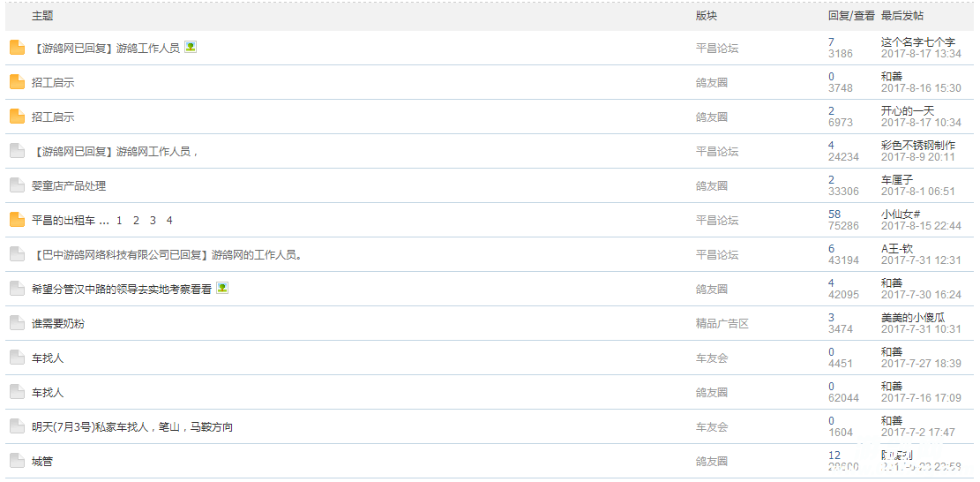Click the folder icon beside 平昌的出租车 thread
This screenshot has width=980, height=482.
click(17, 220)
